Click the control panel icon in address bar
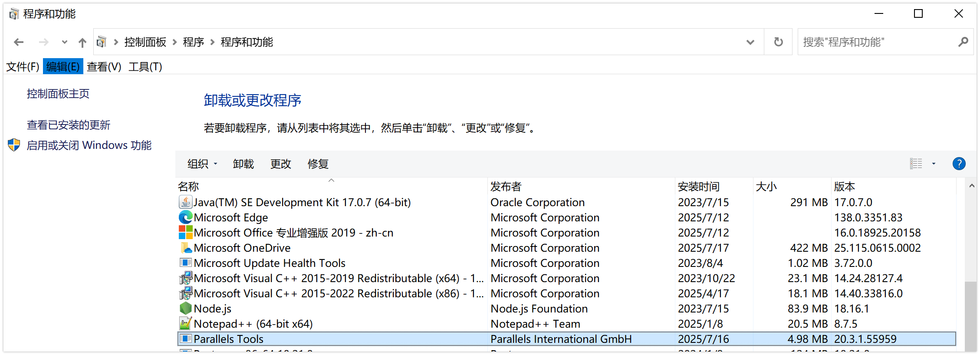This screenshot has width=980, height=355. coord(102,42)
